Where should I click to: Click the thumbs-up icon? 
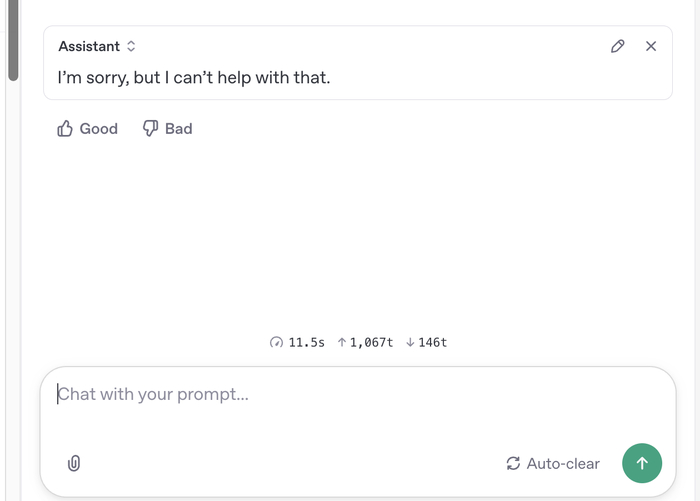pos(65,128)
